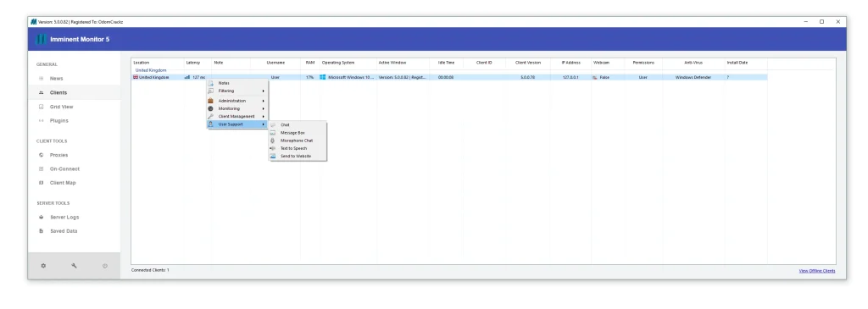Click the Client Map icon
Screen dimensions: 868x309
point(41,183)
